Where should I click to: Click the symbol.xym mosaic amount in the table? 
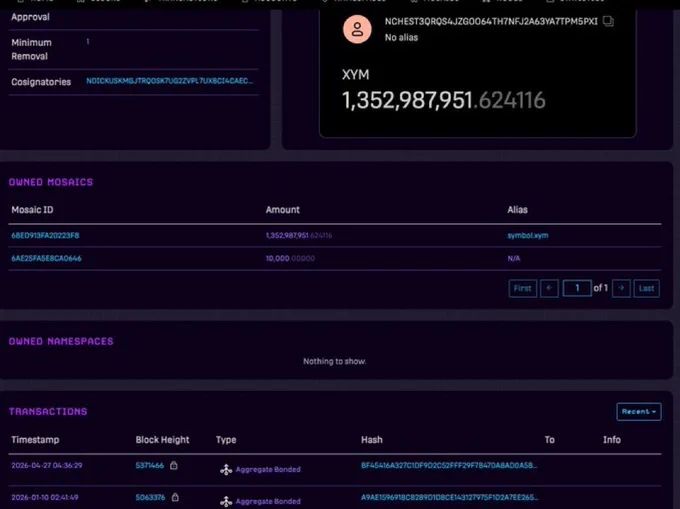[299, 235]
